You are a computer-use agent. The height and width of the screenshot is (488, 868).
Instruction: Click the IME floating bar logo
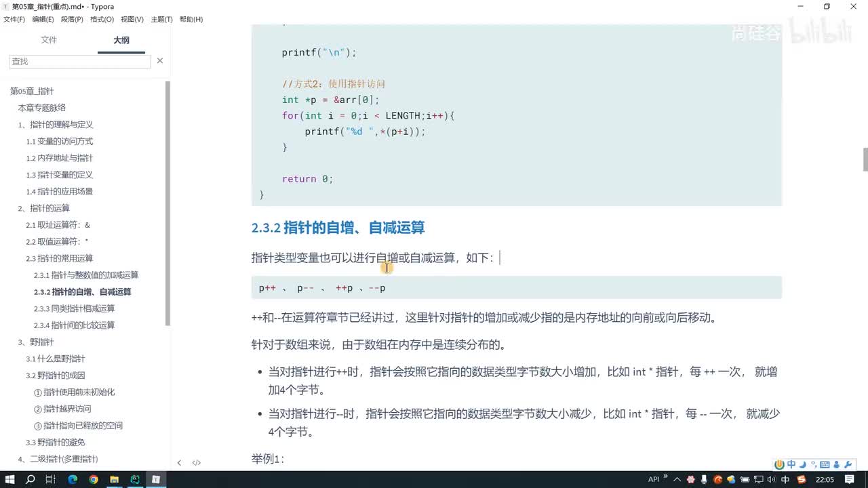tap(780, 464)
